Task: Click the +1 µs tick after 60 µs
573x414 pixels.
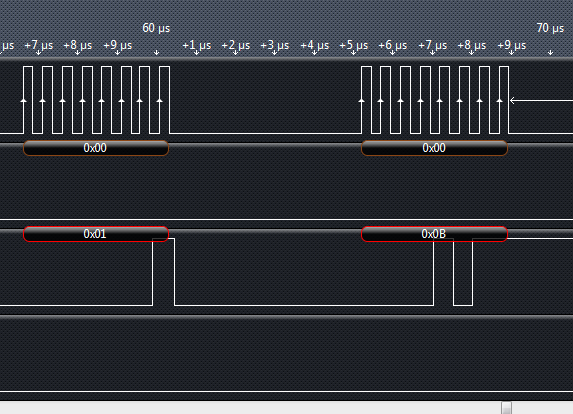Action: point(197,46)
